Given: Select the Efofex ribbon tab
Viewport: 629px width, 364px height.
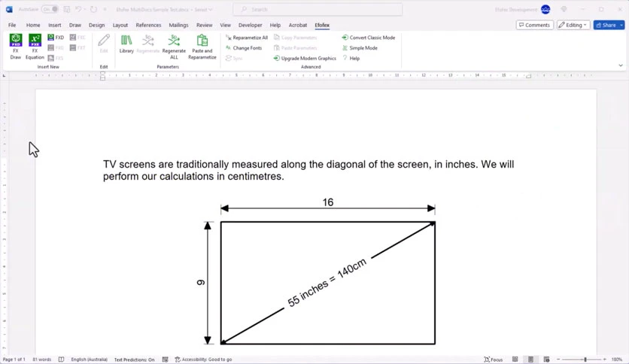Looking at the screenshot, I should pyautogui.click(x=322, y=25).
